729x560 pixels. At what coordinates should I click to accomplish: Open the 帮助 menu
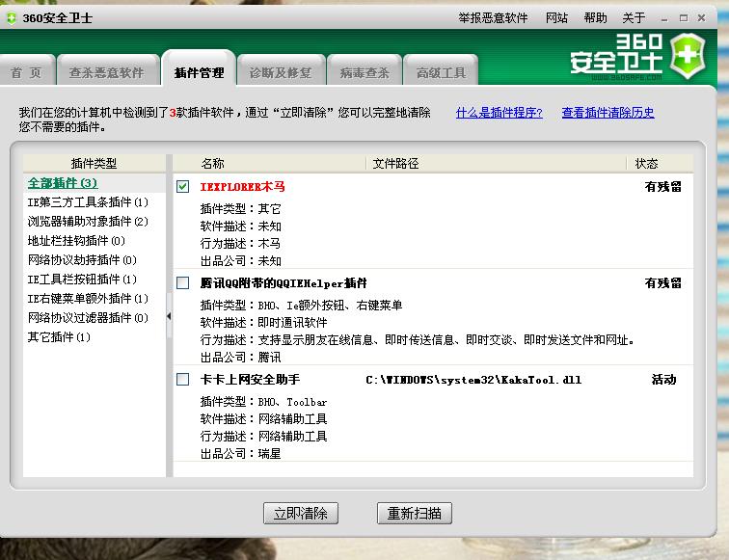(x=595, y=18)
